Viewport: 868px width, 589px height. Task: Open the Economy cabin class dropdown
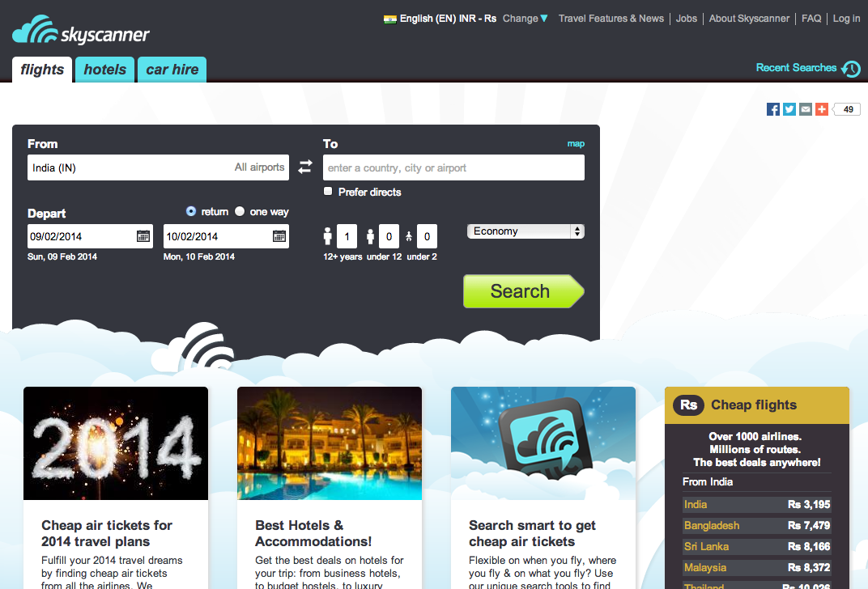[x=525, y=231]
